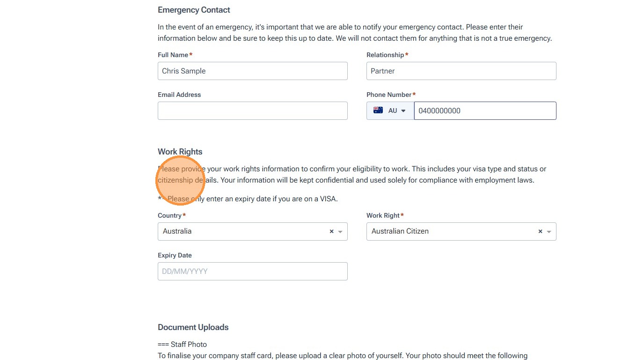644x360 pixels.
Task: Select the empty Email Address field
Action: point(252,111)
